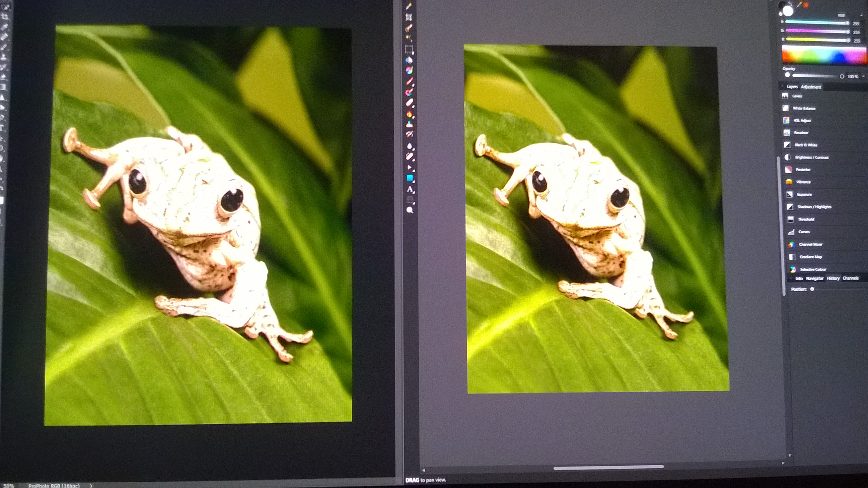
Task: Select the Flood Select magic wand tool
Action: point(409,38)
